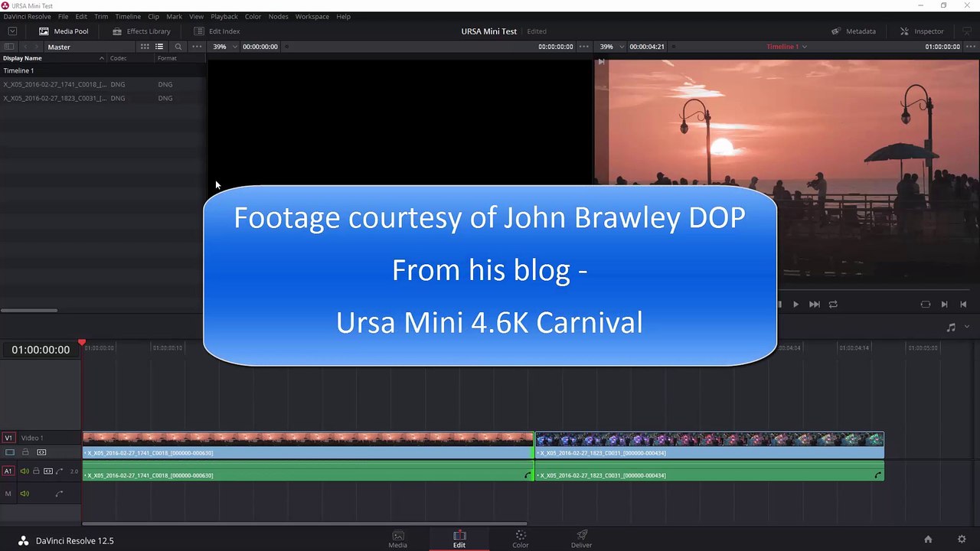Image resolution: width=980 pixels, height=551 pixels.
Task: Open the Effects Library panel
Action: point(141,31)
